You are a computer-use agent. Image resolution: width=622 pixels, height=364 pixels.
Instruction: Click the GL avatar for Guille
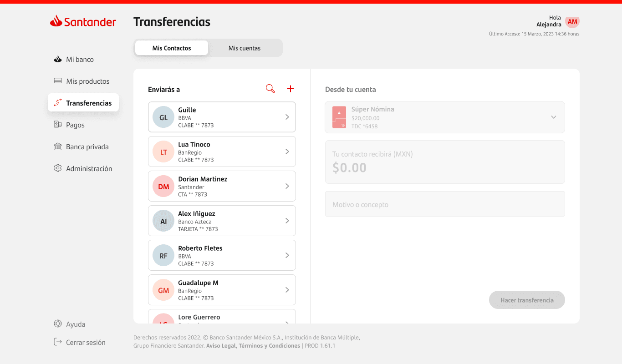[163, 117]
